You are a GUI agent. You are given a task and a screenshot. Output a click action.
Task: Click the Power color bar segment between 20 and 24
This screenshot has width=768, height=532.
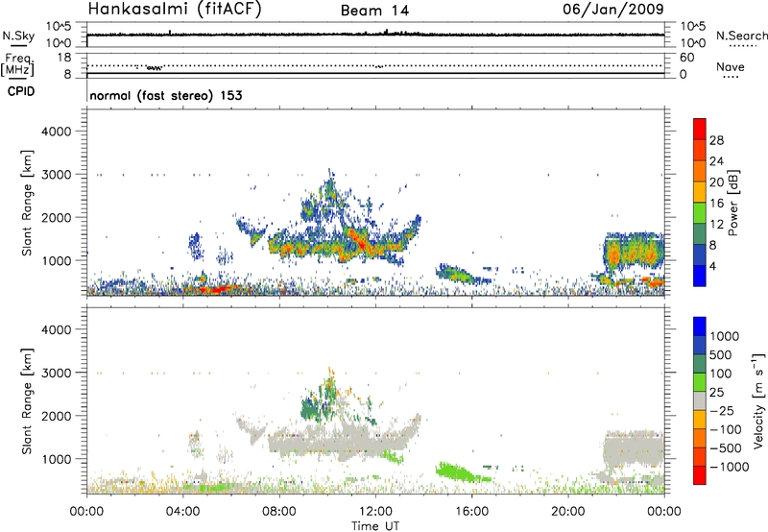click(700, 172)
